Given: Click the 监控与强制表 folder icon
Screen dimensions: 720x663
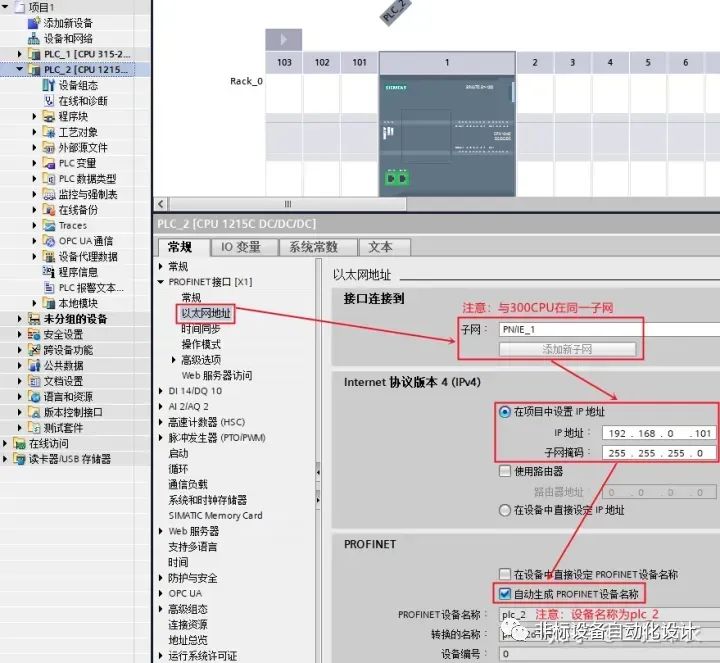Looking at the screenshot, I should click(49, 194).
